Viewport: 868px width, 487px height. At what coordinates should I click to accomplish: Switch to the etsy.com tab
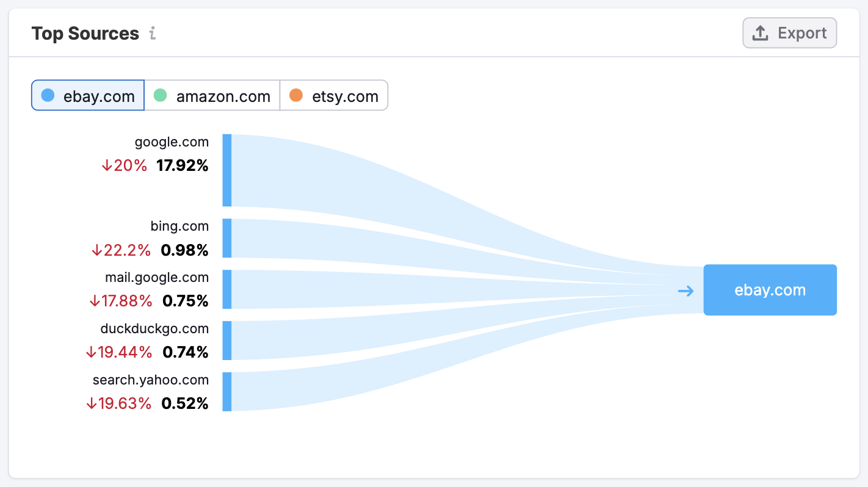[333, 96]
